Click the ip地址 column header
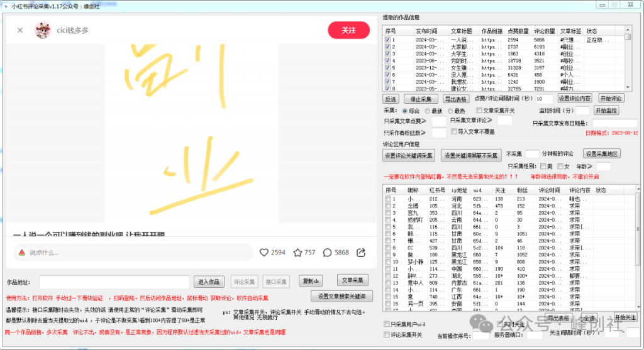The image size is (644, 350). click(459, 190)
